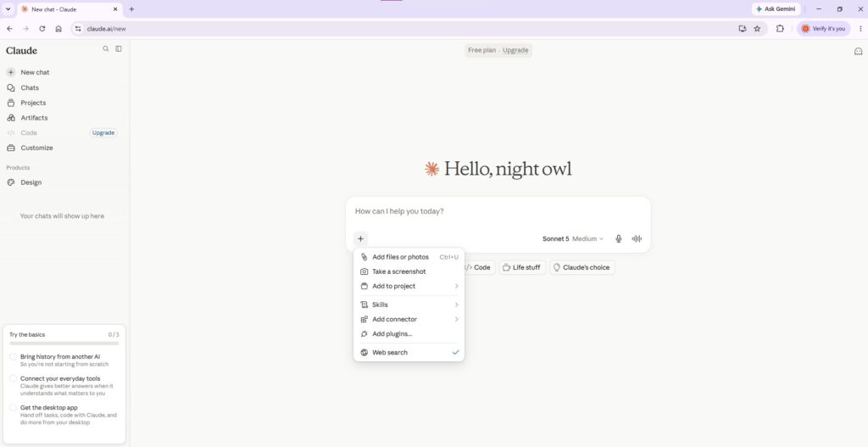Click the Try the basics progress bar
This screenshot has width=868, height=447.
[x=64, y=344]
